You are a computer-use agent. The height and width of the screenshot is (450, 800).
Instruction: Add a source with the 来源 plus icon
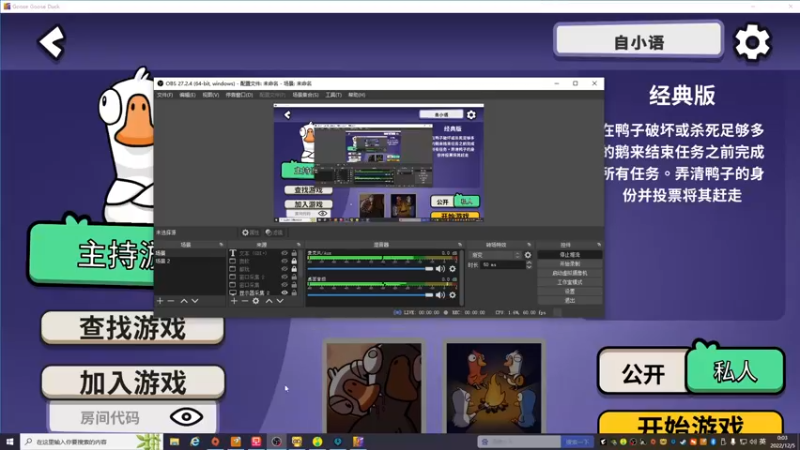tap(234, 301)
